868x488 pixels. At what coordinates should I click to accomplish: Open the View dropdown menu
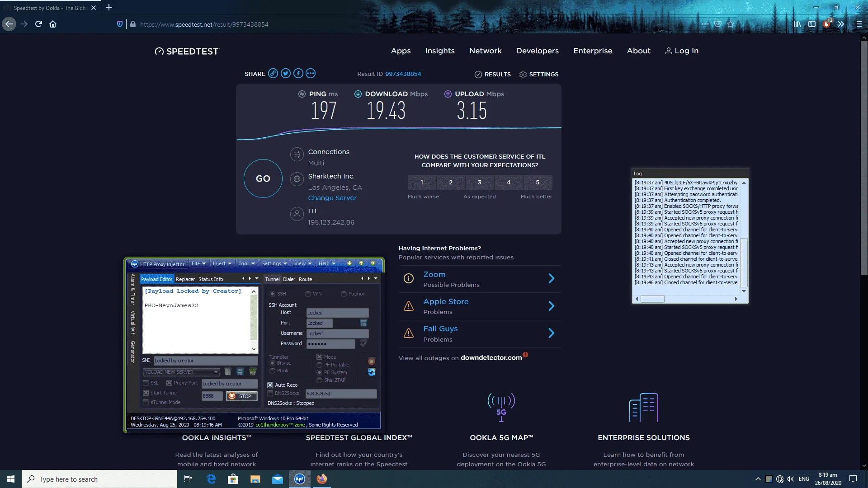coord(302,263)
